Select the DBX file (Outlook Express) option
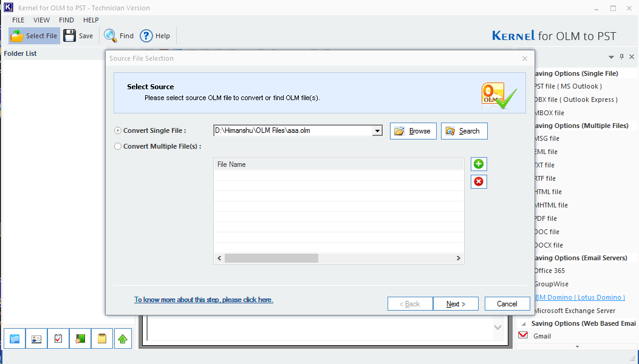The image size is (639, 364). pyautogui.click(x=576, y=99)
